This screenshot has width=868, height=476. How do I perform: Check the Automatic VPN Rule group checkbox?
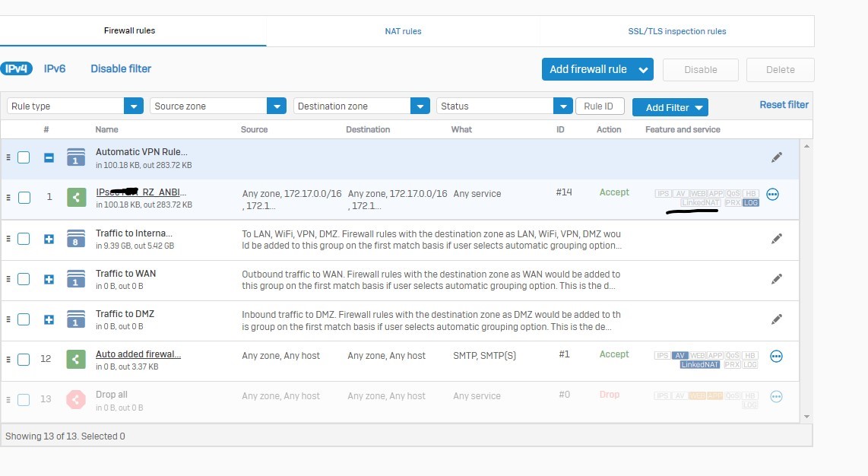click(x=24, y=157)
